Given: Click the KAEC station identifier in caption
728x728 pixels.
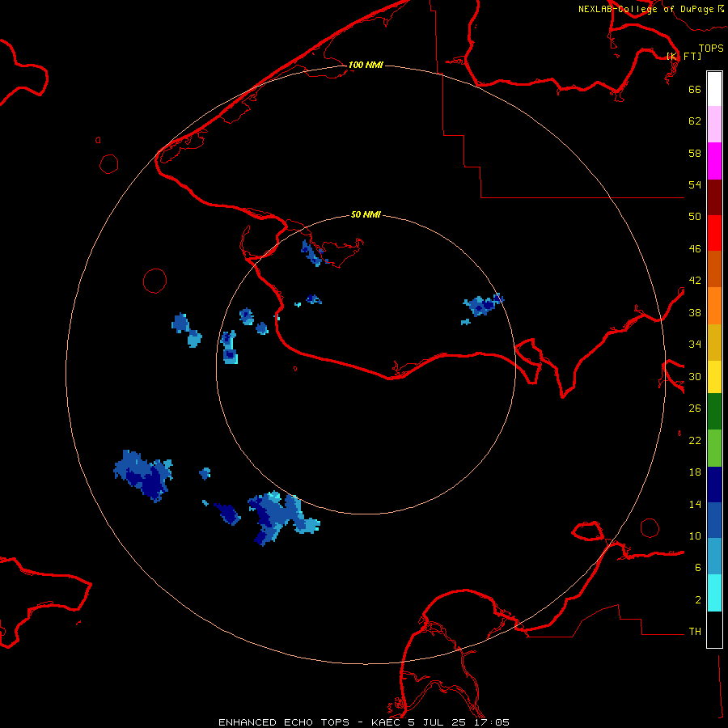Looking at the screenshot, I should tap(387, 722).
